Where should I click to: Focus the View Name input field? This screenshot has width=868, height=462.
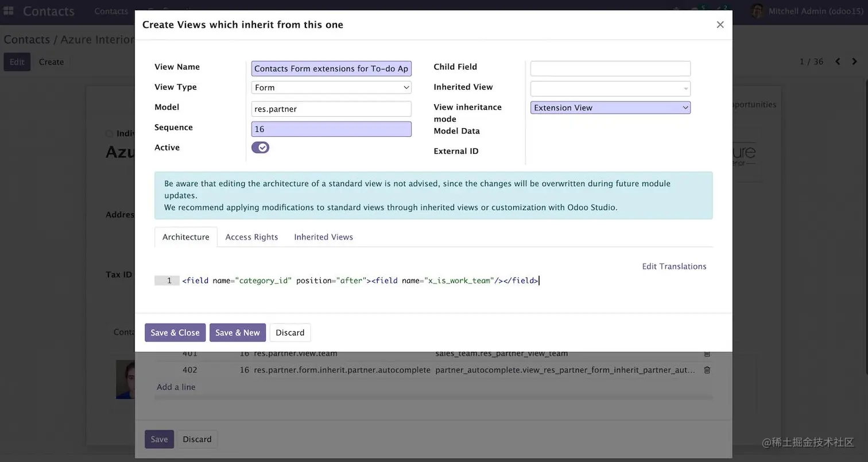331,68
